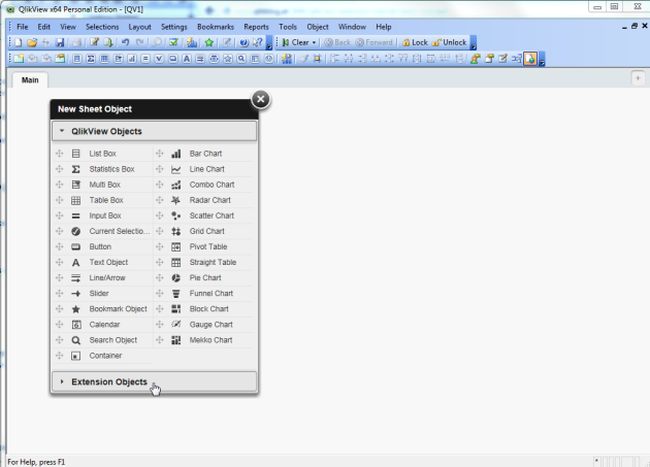Open the File menu
Viewport: 650px width, 467px height.
(22, 27)
